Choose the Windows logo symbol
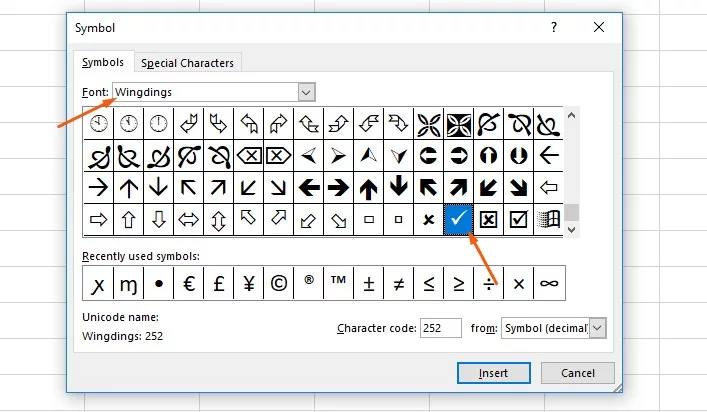 (548, 219)
